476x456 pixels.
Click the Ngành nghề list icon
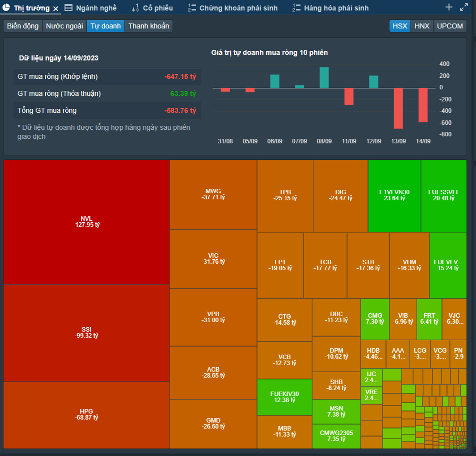(68, 8)
